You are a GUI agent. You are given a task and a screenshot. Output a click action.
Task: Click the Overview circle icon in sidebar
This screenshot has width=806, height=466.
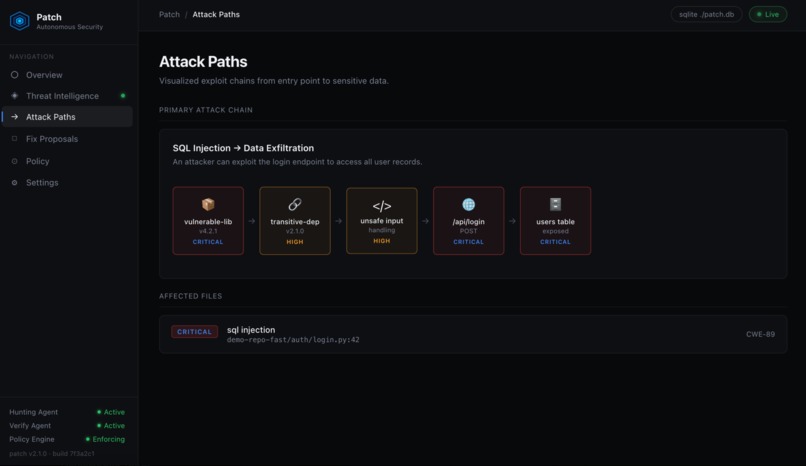point(14,74)
